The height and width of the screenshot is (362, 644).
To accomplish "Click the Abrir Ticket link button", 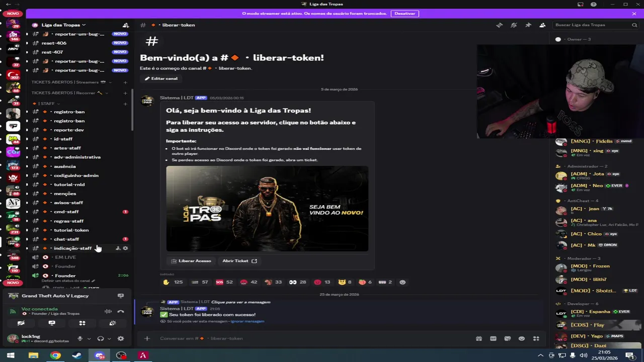I will pyautogui.click(x=239, y=261).
